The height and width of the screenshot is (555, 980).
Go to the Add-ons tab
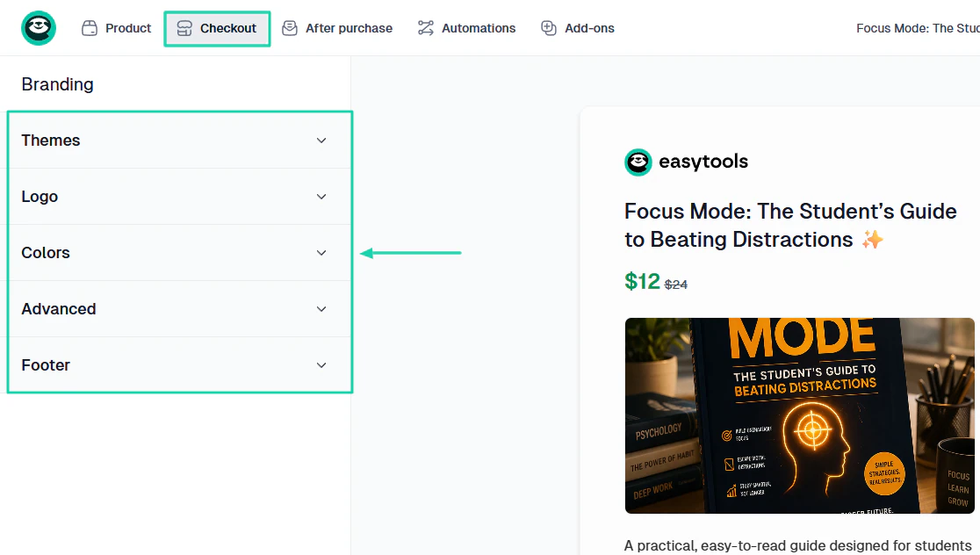click(x=578, y=28)
